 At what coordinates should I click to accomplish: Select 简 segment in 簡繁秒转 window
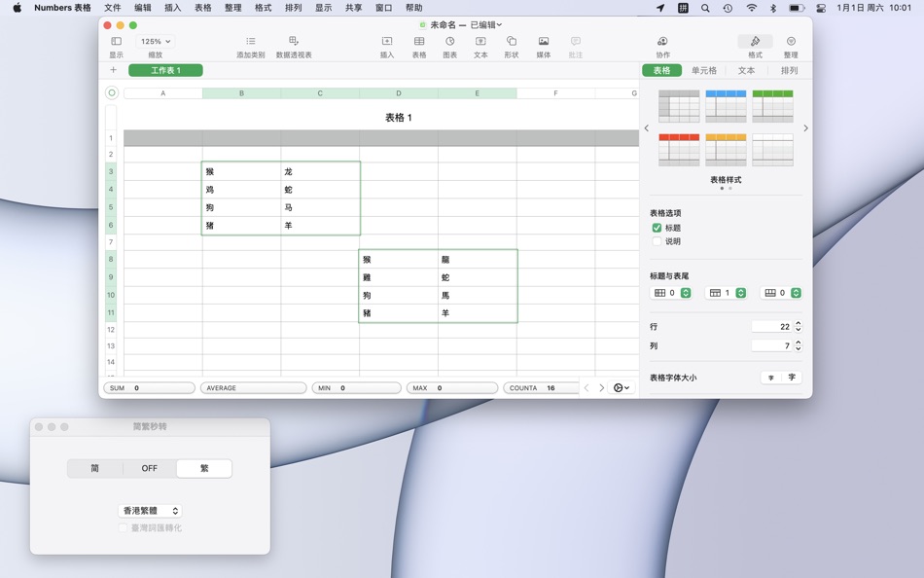[95, 468]
